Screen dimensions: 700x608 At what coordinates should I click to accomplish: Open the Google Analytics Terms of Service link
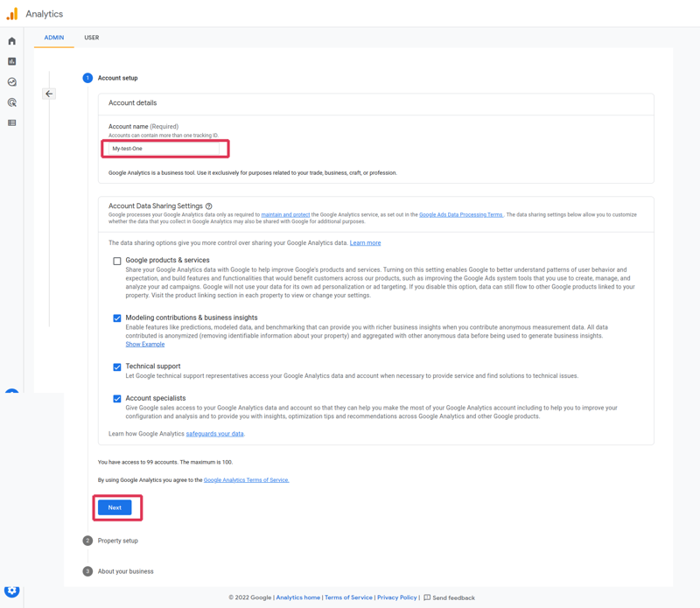click(x=248, y=479)
